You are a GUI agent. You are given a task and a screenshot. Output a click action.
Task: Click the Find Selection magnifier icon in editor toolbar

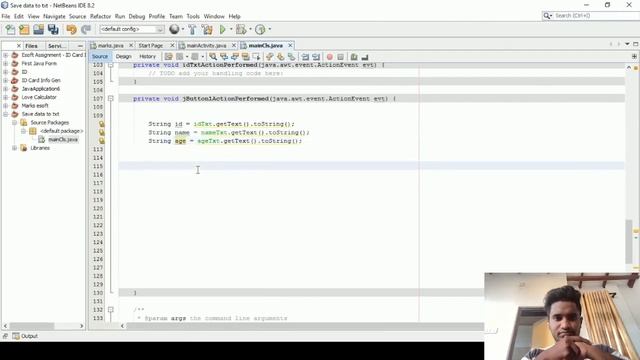[213, 57]
